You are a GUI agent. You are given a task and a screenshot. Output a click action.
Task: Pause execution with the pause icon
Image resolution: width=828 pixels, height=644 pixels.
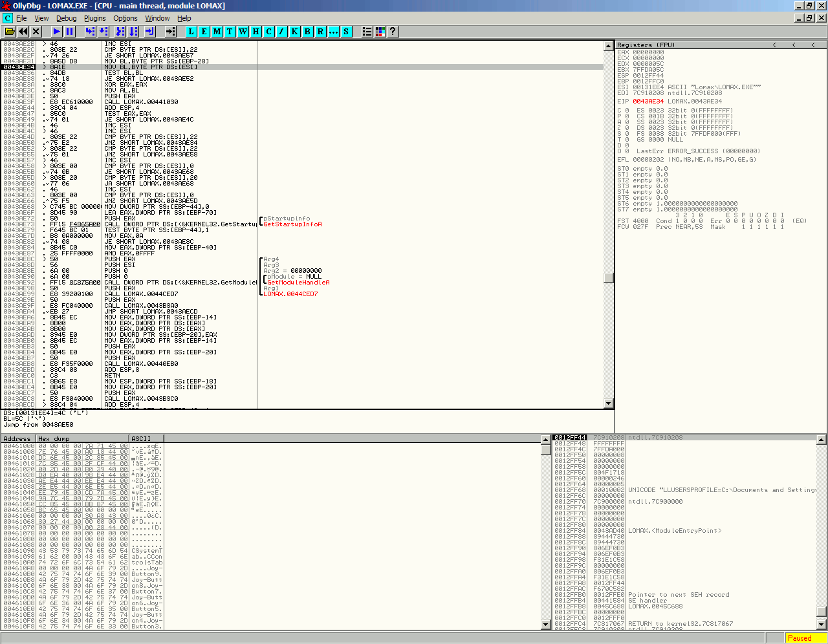point(70,31)
